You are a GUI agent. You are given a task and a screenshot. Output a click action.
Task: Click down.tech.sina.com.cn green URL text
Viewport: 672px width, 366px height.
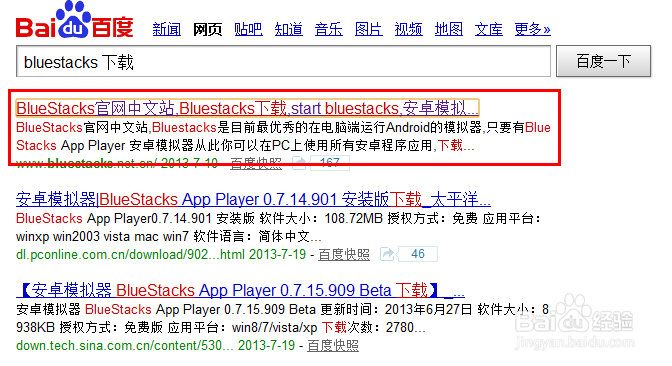(x=125, y=345)
